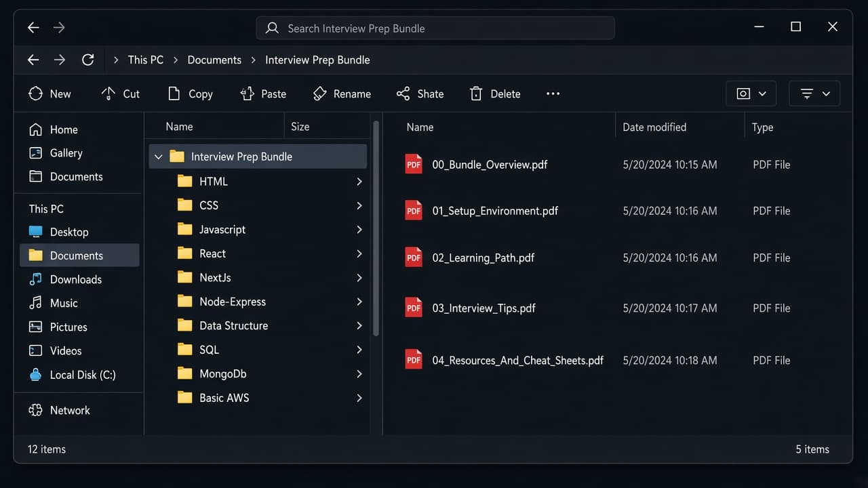
Task: Refresh the folder with the reload icon
Action: pos(87,60)
